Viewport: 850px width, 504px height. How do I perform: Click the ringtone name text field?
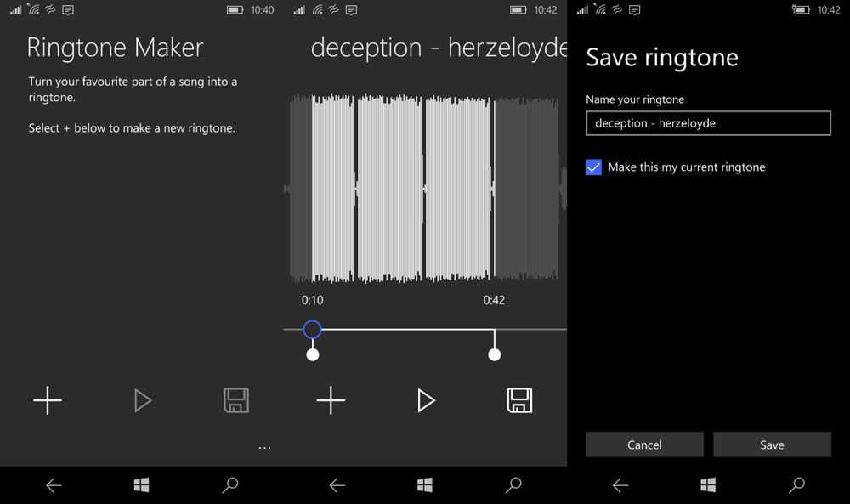[x=708, y=123]
